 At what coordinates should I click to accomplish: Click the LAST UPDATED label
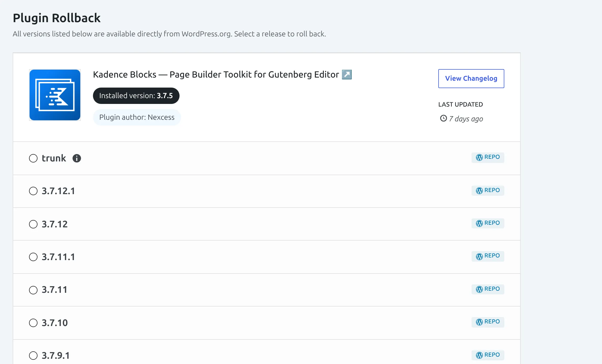coord(460,104)
